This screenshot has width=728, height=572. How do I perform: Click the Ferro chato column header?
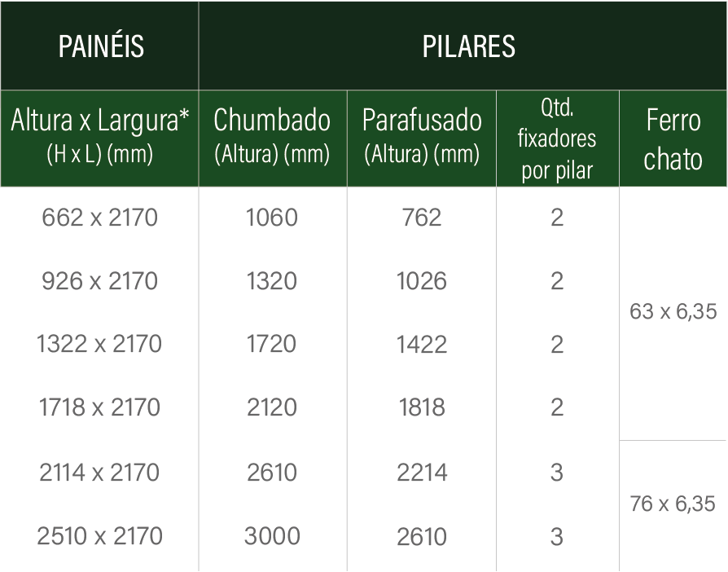(x=673, y=139)
